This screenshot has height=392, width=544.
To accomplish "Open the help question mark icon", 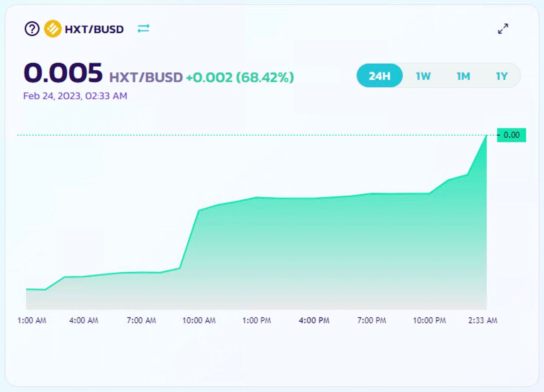I will (32, 29).
